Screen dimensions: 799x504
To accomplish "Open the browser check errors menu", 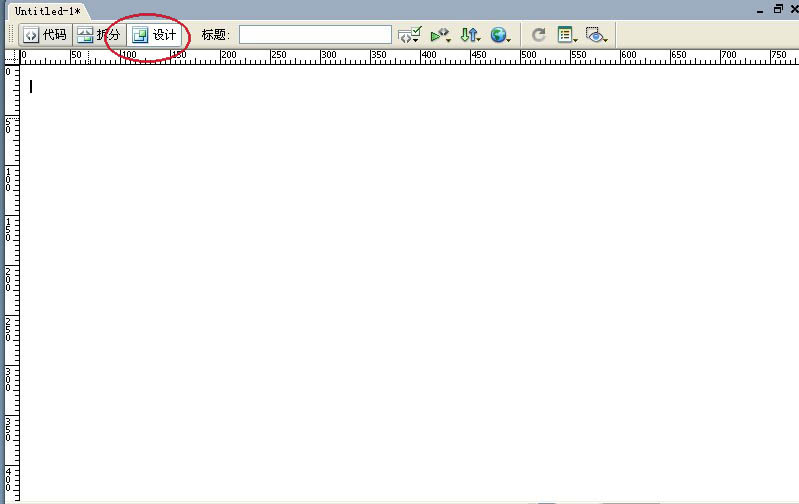I will 410,35.
